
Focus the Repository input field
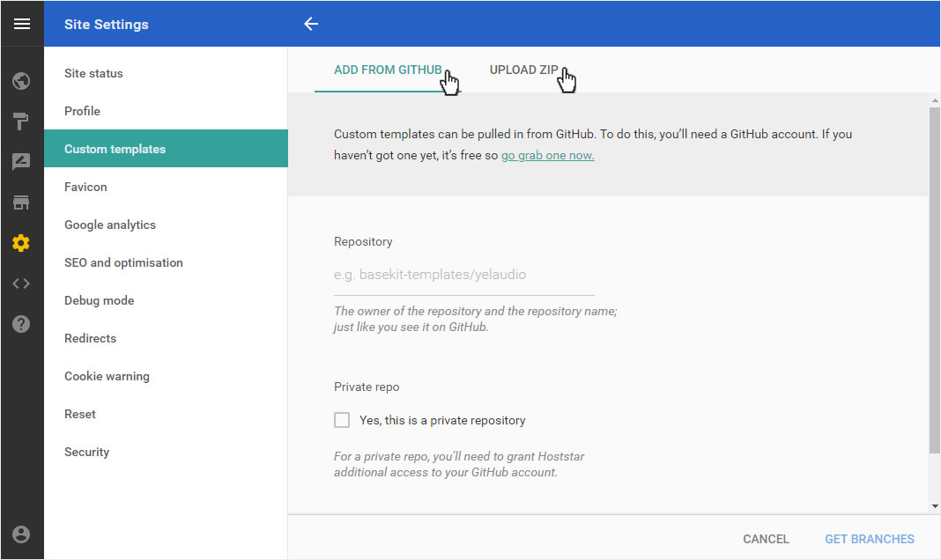click(x=464, y=276)
